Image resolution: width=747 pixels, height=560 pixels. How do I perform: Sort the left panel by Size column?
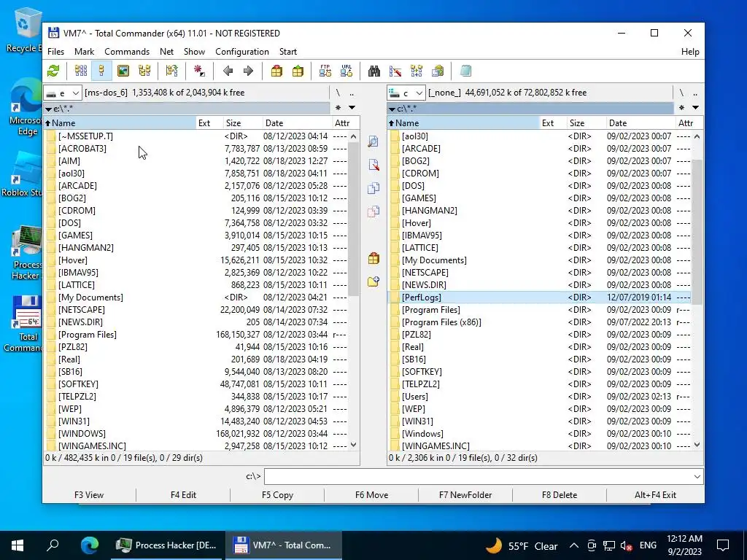(242, 122)
